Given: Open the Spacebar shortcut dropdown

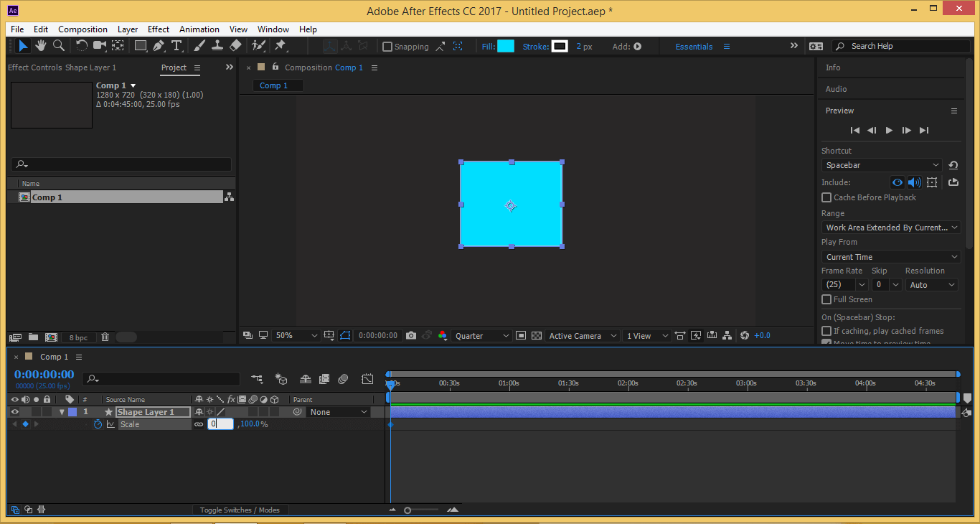Looking at the screenshot, I should 881,165.
